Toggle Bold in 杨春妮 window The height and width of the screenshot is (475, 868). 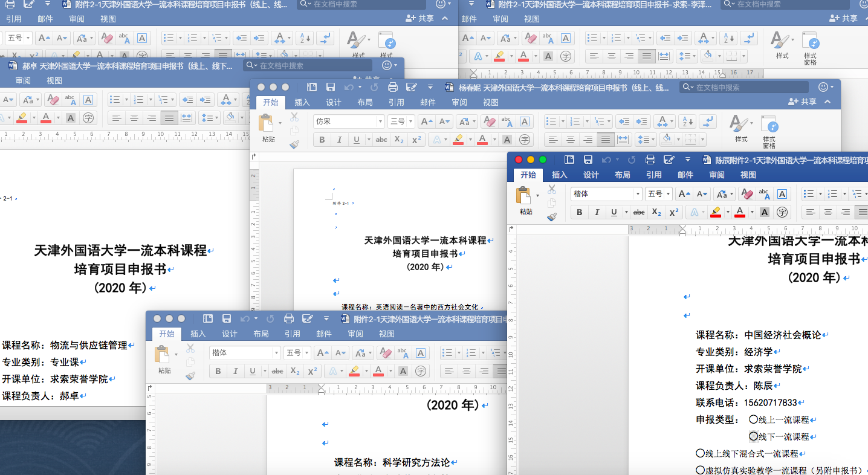coord(322,140)
